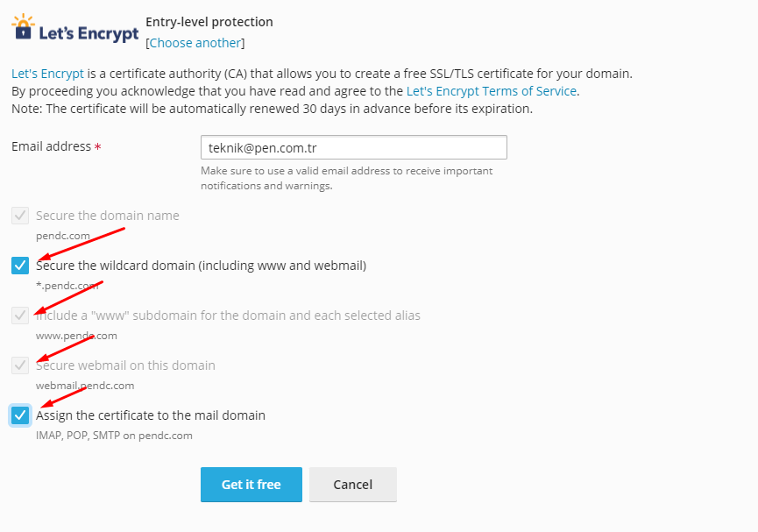
Task: Follow the Let's Encrypt link in the description
Action: pyautogui.click(x=48, y=74)
